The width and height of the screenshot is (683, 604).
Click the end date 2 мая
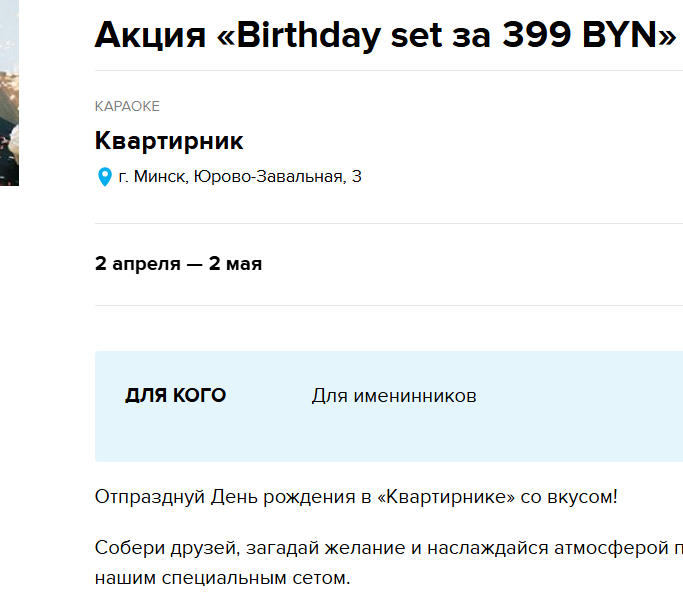235,264
